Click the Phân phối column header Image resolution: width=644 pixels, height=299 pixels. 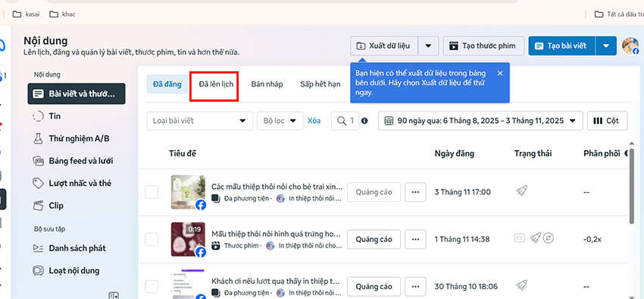tap(602, 153)
